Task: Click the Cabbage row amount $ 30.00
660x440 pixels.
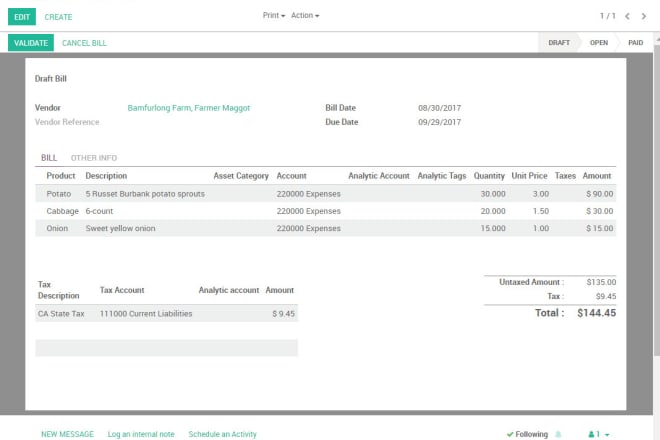Action: click(x=599, y=211)
